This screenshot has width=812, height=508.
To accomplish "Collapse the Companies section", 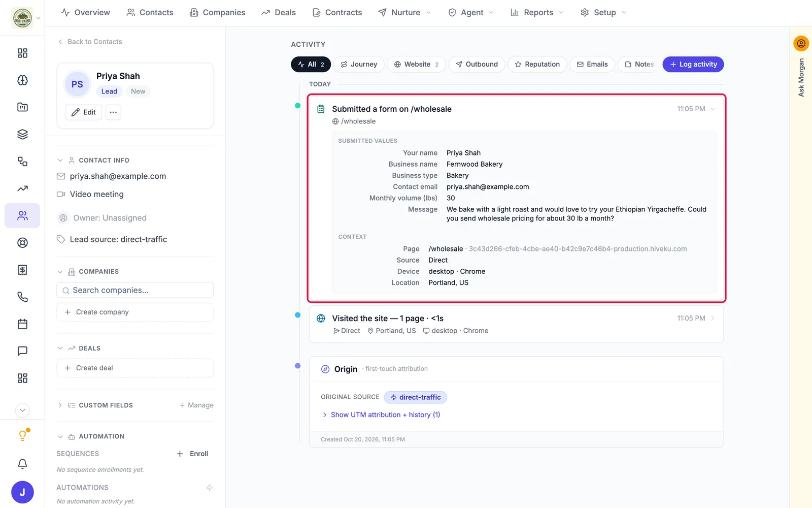I will (60, 272).
